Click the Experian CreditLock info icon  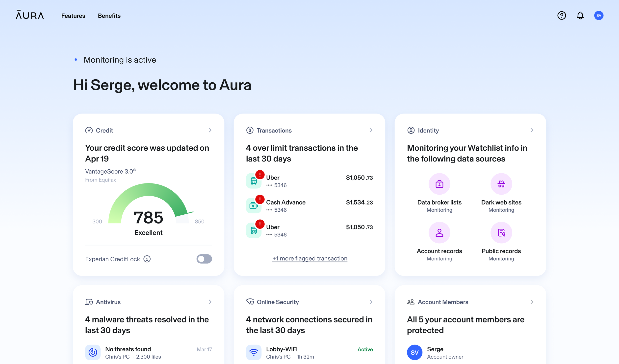click(x=147, y=259)
